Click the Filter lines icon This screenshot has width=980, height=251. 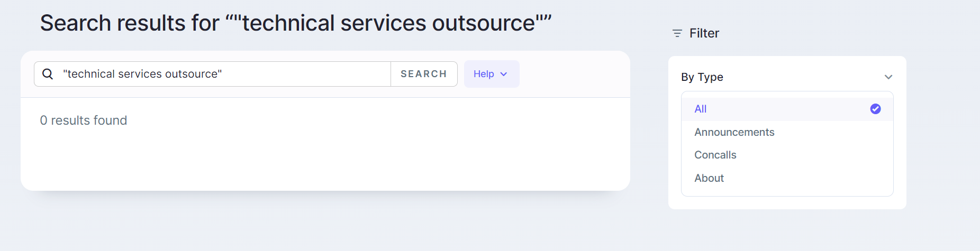[677, 33]
